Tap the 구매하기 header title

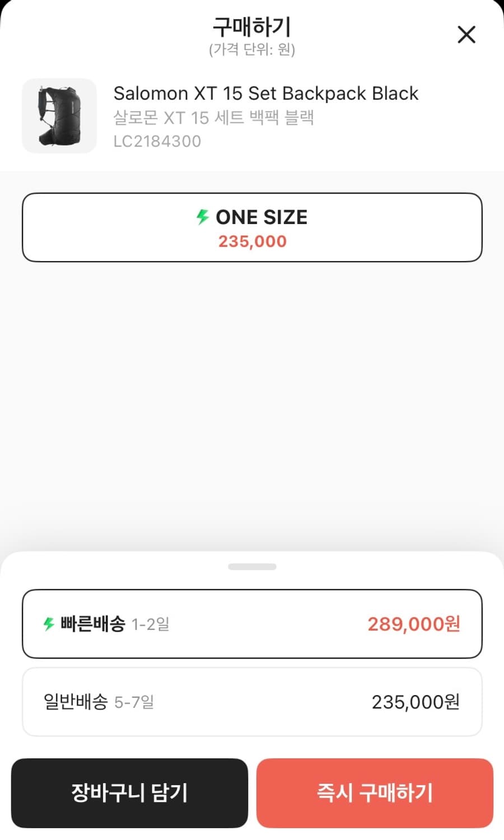pos(252,26)
